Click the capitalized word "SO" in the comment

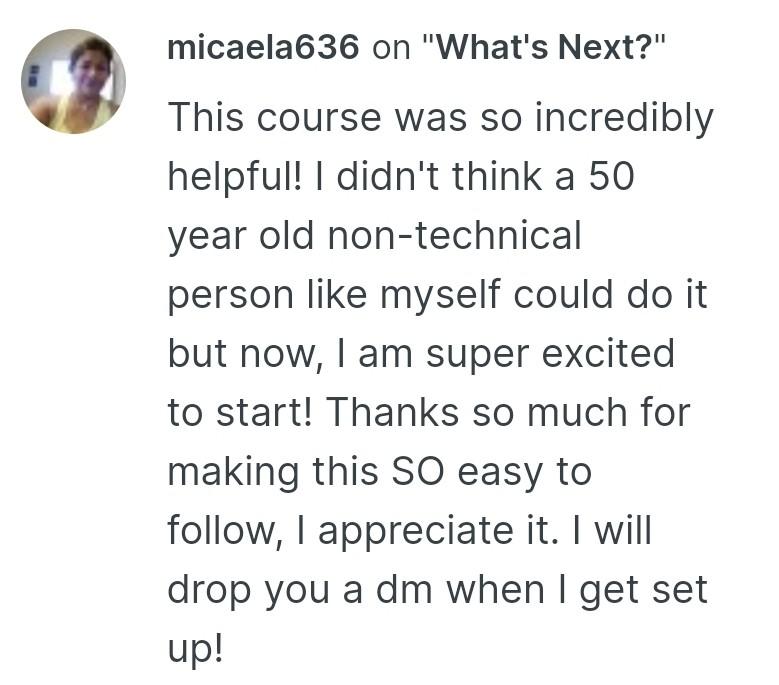[x=418, y=471]
